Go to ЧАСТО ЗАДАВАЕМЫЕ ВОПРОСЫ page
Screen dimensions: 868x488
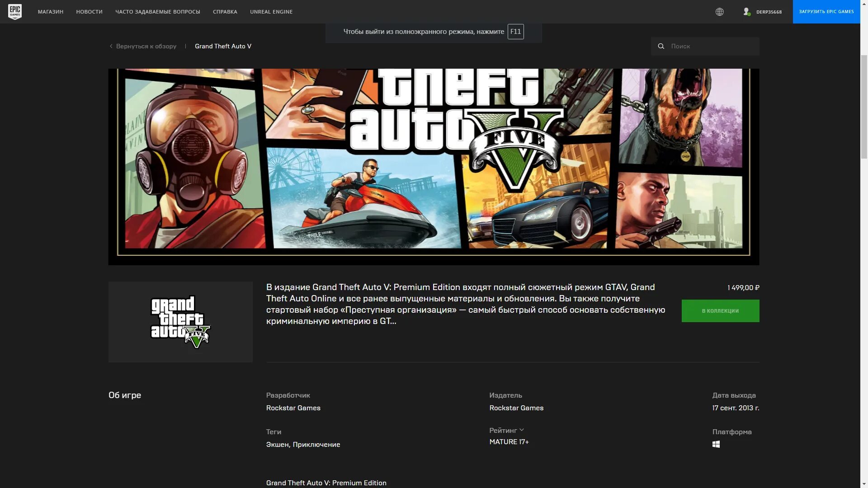[157, 12]
